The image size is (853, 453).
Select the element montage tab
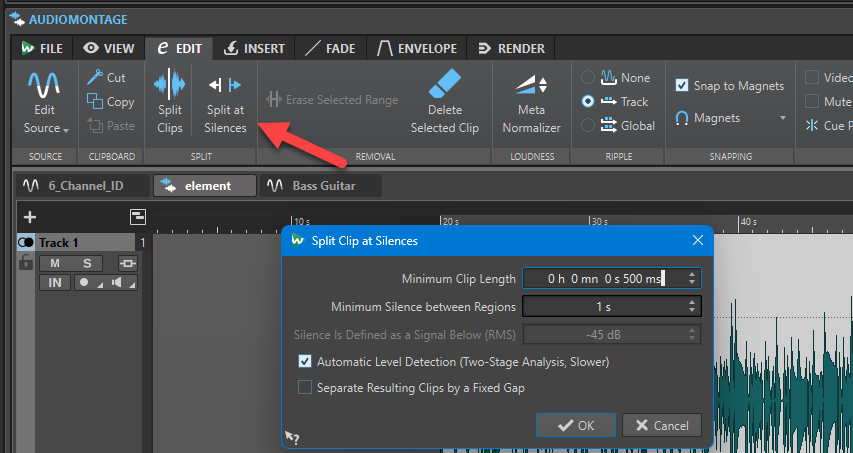[205, 186]
